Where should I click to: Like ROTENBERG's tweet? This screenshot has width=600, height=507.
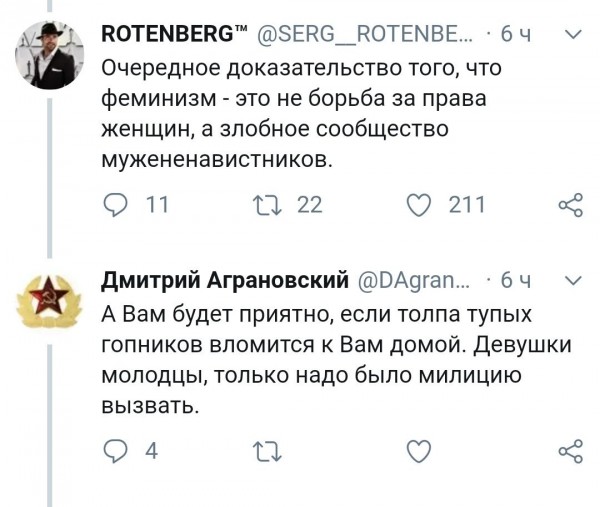tap(422, 205)
